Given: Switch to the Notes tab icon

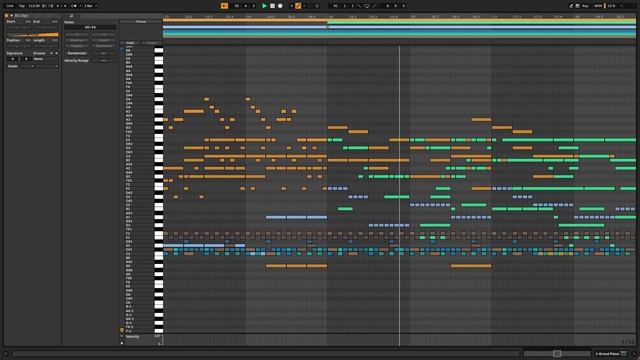Looking at the screenshot, I should click(71, 16).
